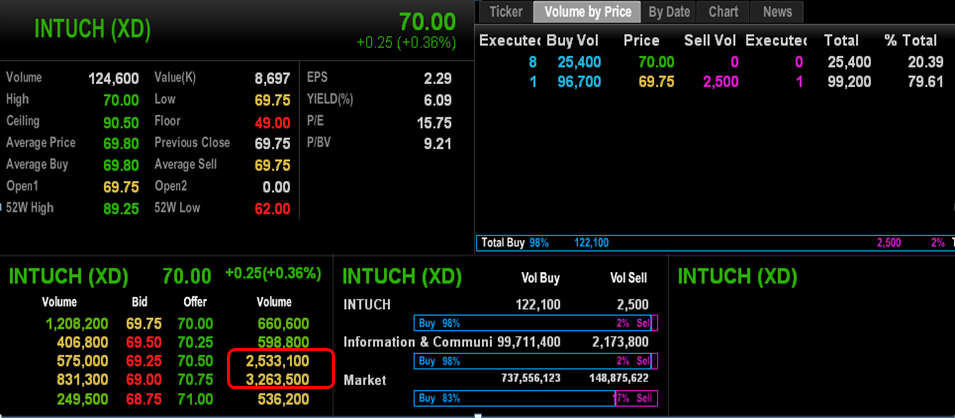This screenshot has width=955, height=418.
Task: Open the By Date tab
Action: [669, 12]
